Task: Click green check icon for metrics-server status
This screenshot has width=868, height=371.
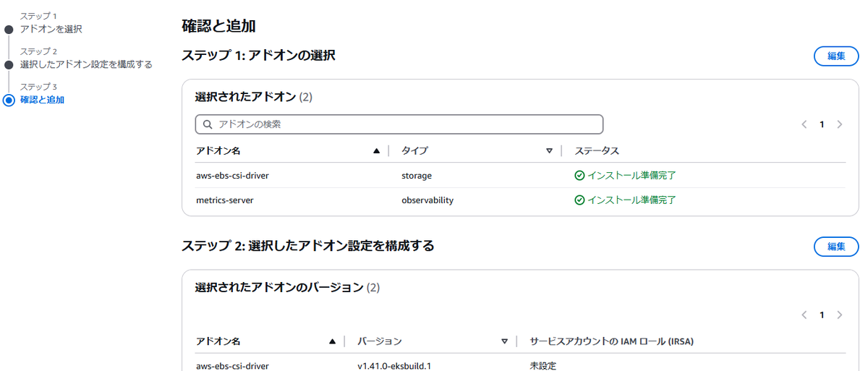Action: click(579, 200)
